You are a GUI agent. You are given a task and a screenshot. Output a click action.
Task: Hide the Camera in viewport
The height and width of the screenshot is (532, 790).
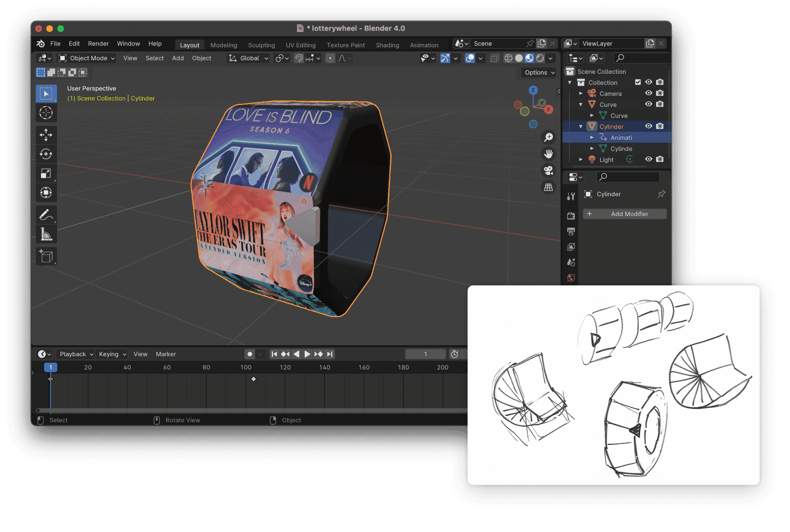coord(649,93)
